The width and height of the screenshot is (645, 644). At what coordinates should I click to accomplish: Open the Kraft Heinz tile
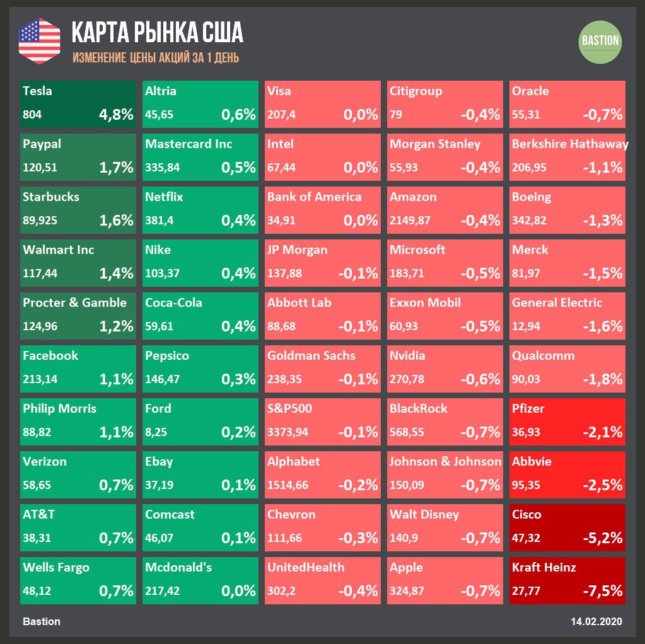(x=567, y=580)
